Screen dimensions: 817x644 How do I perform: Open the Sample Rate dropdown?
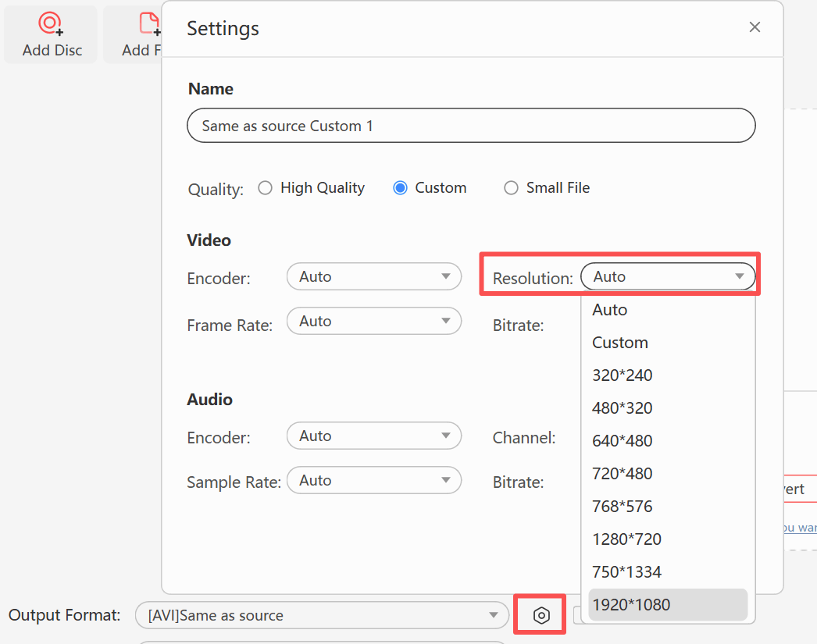(x=374, y=481)
